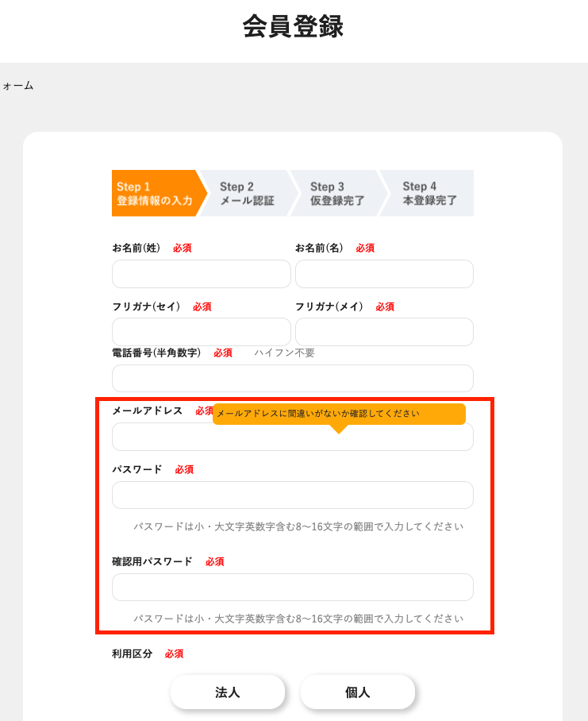The height and width of the screenshot is (721, 588).
Task: Click the お名前(名) first name input field
Action: pos(384,274)
